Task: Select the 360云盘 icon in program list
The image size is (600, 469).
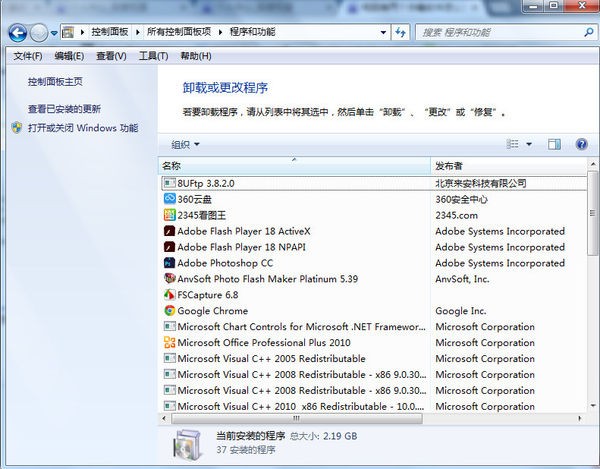Action: click(169, 199)
